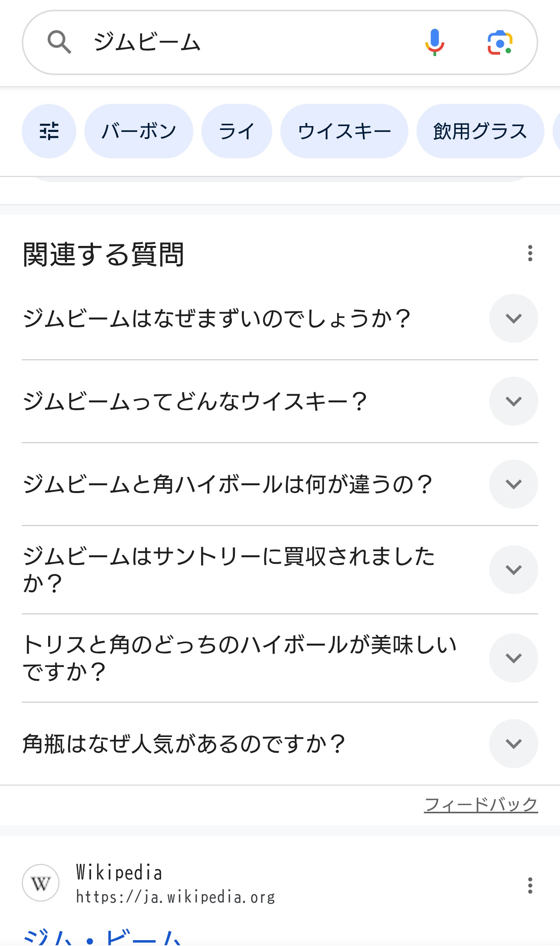This screenshot has height=946, width=560.
Task: Expand ジムビームと角ハイボール difference question
Action: click(513, 484)
